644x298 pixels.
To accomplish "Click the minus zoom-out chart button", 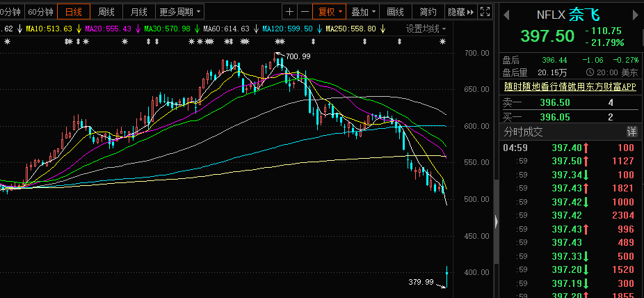I will pyautogui.click(x=305, y=12).
